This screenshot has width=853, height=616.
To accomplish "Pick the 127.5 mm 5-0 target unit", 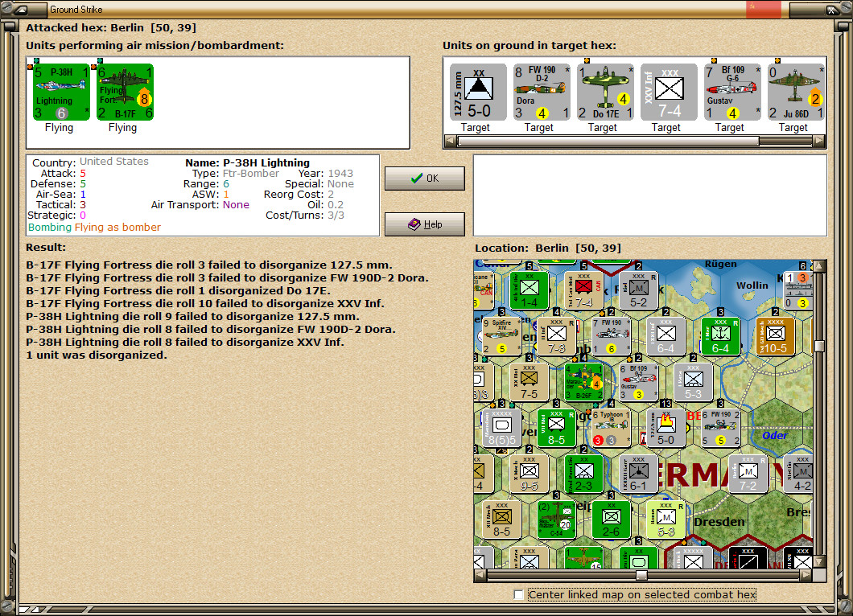I will 478,92.
